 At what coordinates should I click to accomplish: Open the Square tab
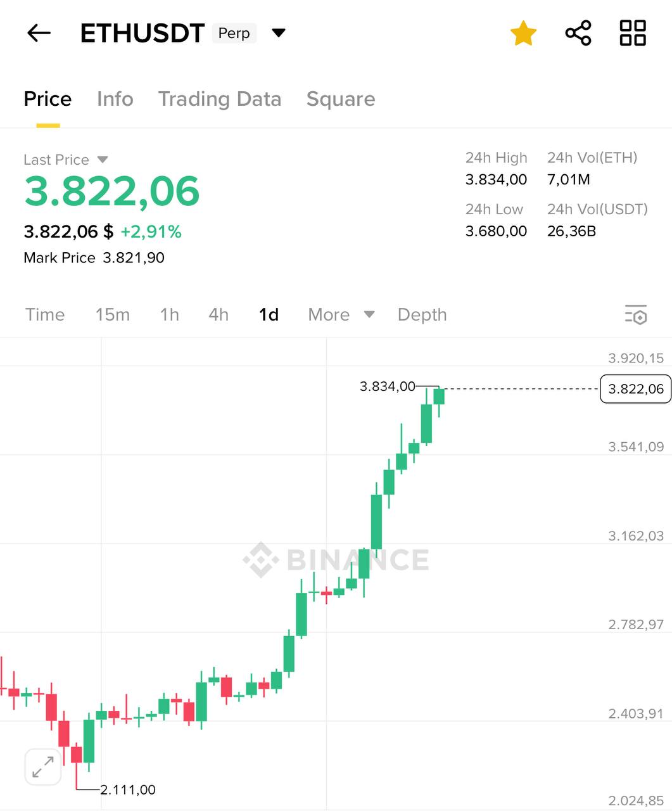[x=341, y=99]
